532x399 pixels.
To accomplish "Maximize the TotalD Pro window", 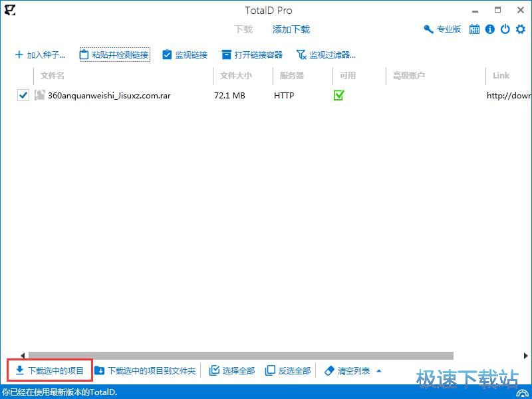I will pyautogui.click(x=497, y=10).
